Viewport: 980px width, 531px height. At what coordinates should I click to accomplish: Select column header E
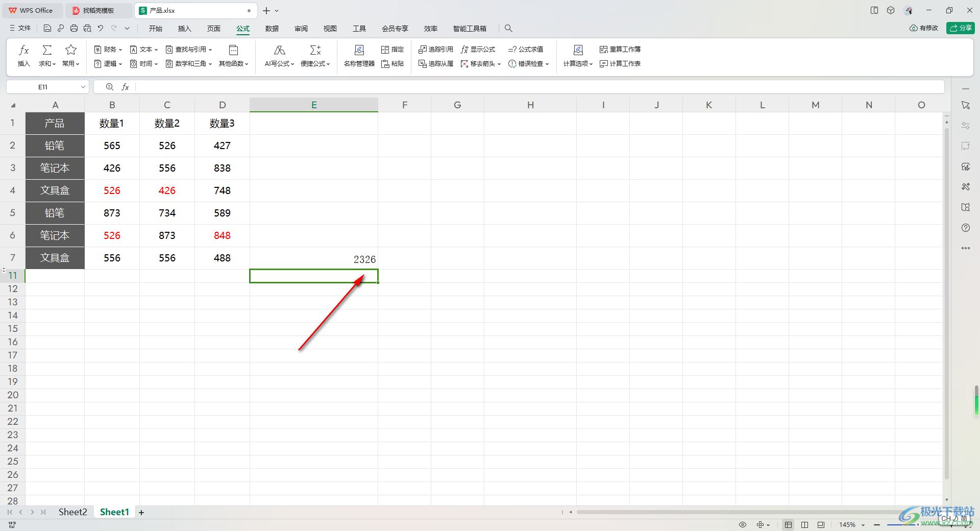pyautogui.click(x=314, y=105)
